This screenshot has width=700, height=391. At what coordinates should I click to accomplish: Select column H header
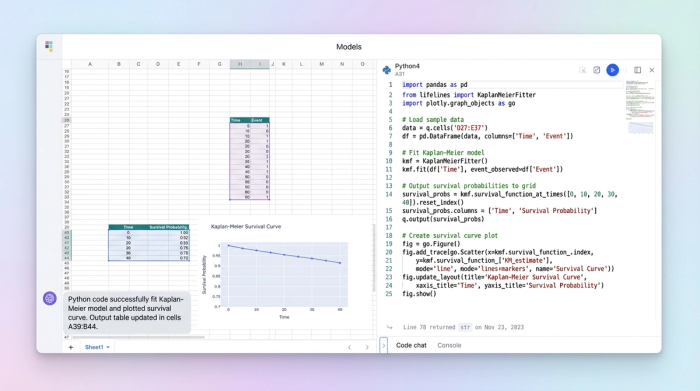click(x=240, y=64)
